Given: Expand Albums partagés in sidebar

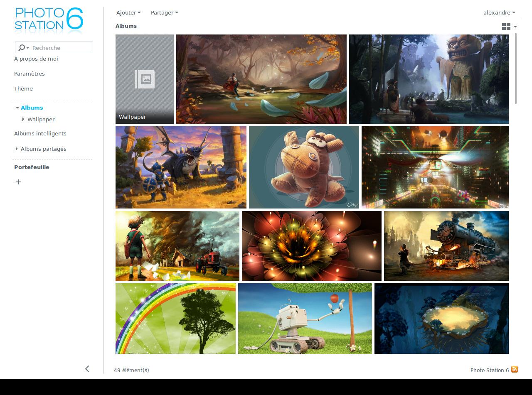Looking at the screenshot, I should pos(17,149).
